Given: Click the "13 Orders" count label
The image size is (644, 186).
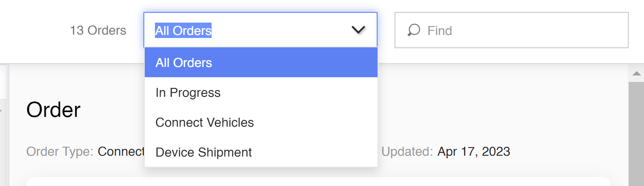Looking at the screenshot, I should click(x=98, y=31).
